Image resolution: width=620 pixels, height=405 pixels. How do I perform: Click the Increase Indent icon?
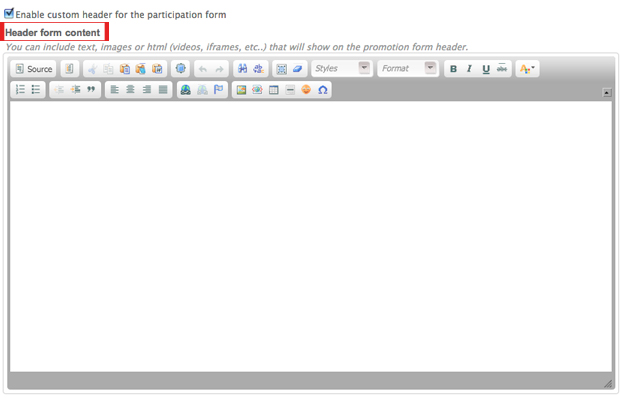pyautogui.click(x=75, y=90)
